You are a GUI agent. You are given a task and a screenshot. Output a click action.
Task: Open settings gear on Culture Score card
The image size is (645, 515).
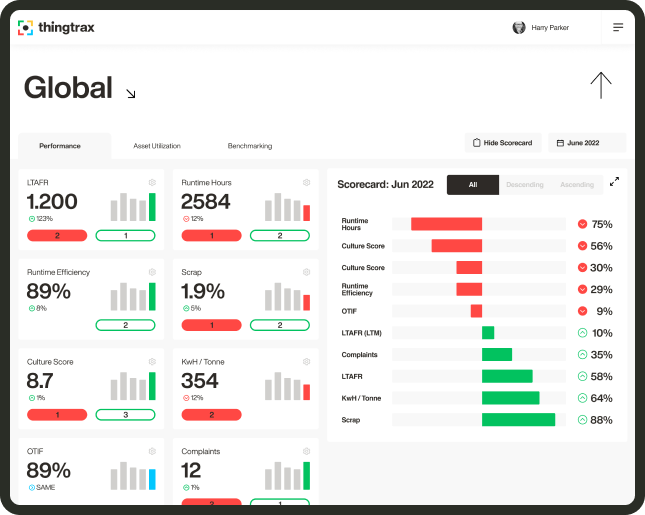point(152,361)
